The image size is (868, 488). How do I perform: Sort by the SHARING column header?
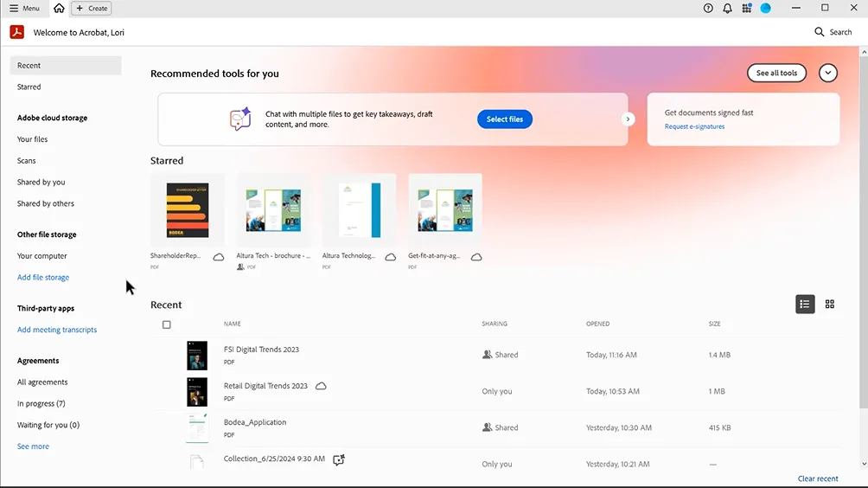tap(495, 324)
